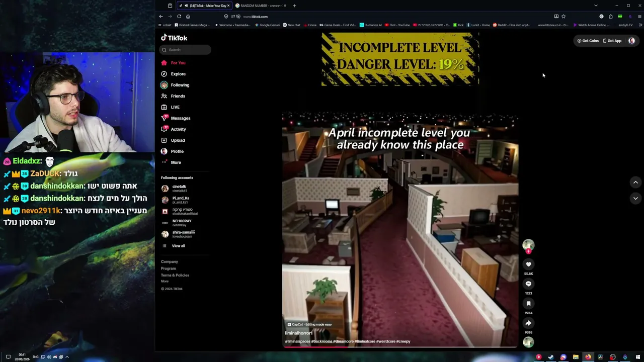Open volume control in system tray
Screen dimensions: 644x362
coord(49,357)
